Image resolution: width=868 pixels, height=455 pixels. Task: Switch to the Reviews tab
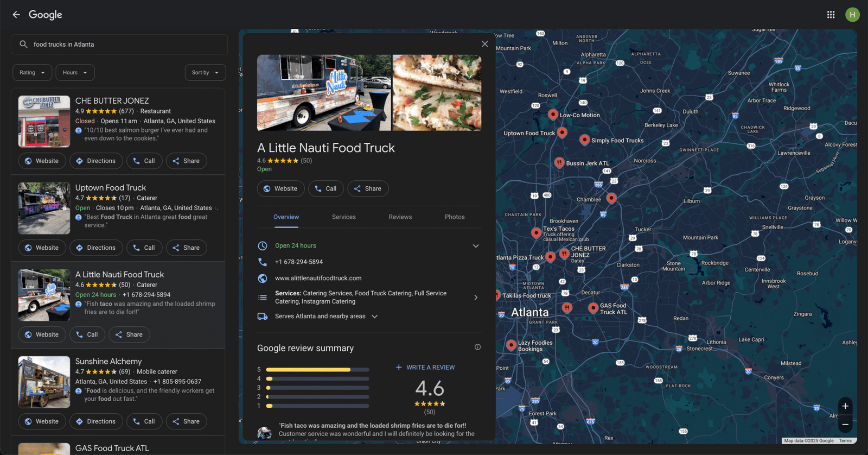[x=400, y=217]
